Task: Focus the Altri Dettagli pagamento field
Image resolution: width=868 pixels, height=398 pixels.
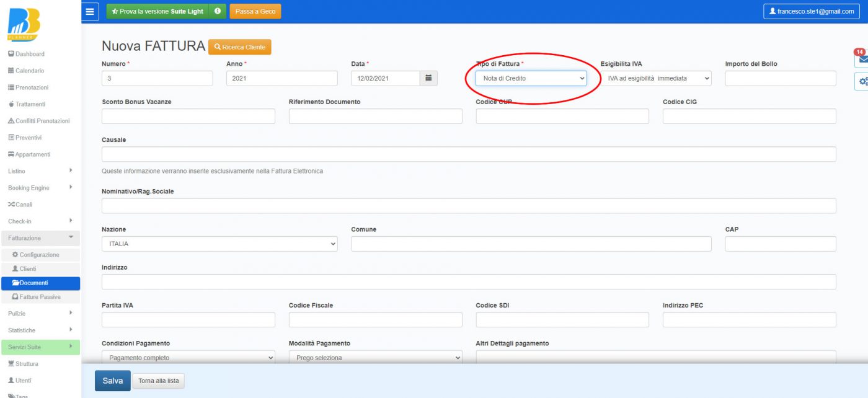Action: [656, 357]
